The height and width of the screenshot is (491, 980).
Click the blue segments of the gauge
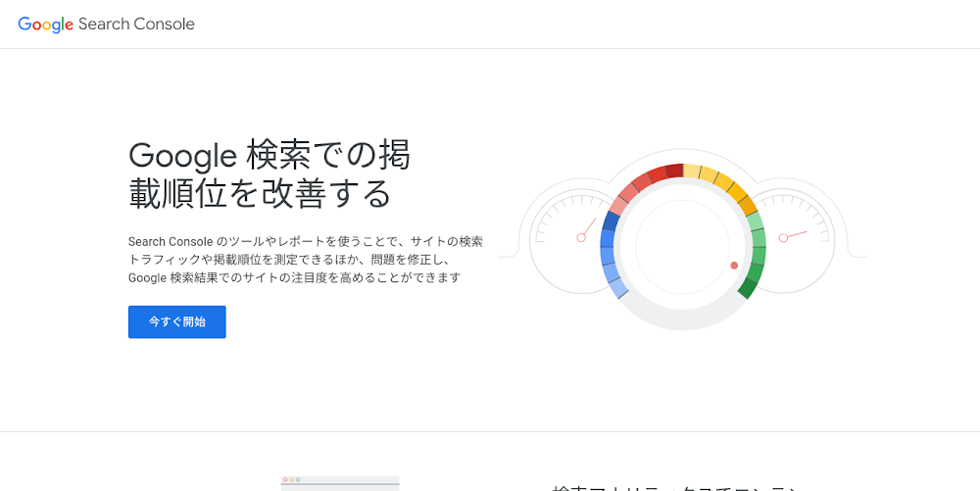point(608,253)
